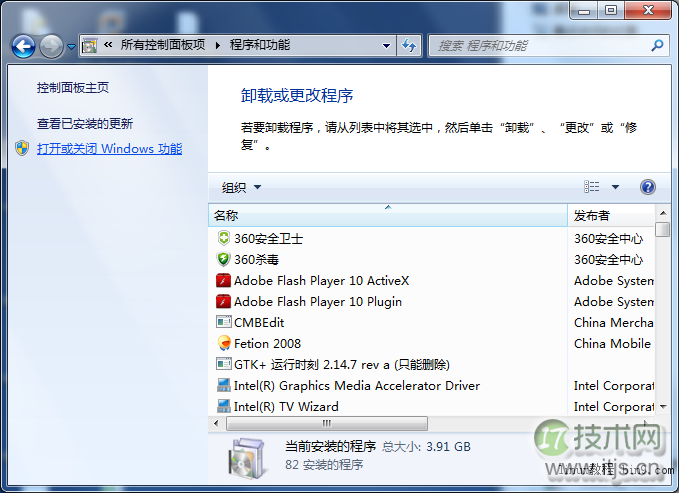Viewport: 679px width, 493px height.
Task: Expand the view options dropdown arrow
Action: pos(615,187)
